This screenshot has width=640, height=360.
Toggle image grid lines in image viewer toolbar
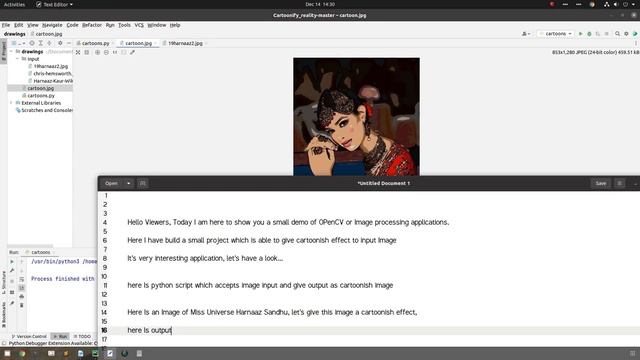[x=87, y=52]
